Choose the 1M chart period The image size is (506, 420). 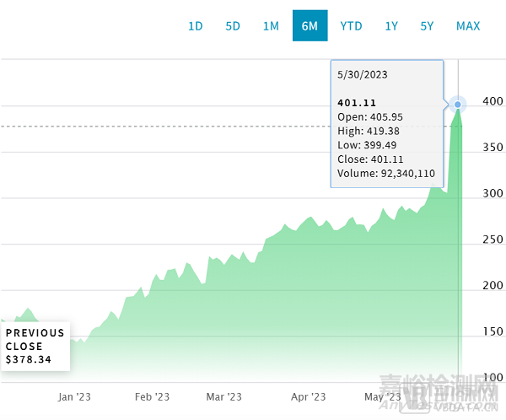(271, 25)
